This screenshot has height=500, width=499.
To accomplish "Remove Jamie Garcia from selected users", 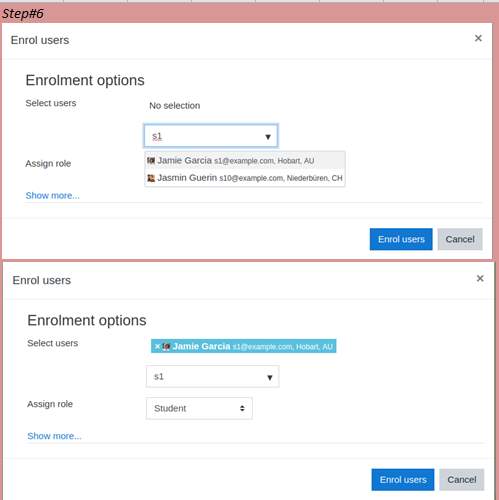I will click(x=157, y=346).
